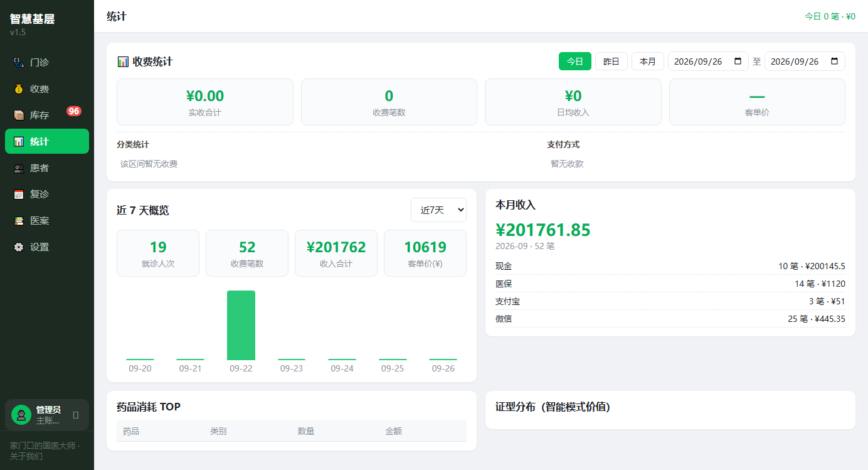Open the start date calendar picker icon
The width and height of the screenshot is (868, 470).
(738, 61)
